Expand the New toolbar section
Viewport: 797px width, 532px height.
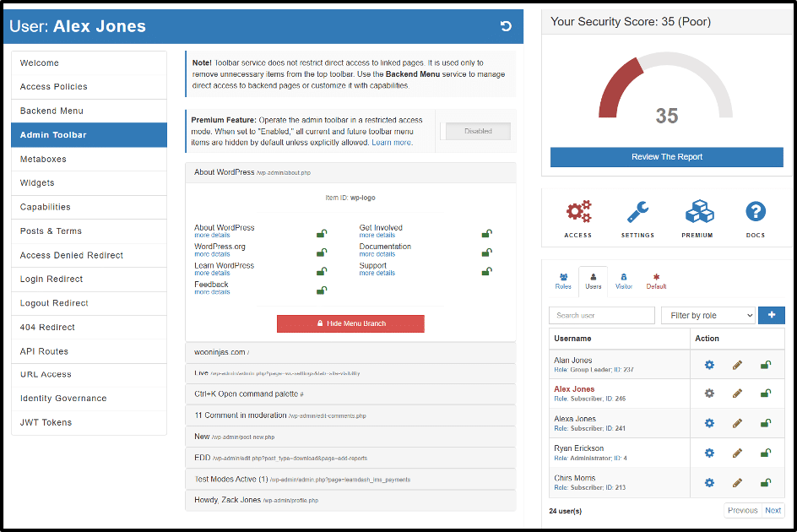pos(350,437)
